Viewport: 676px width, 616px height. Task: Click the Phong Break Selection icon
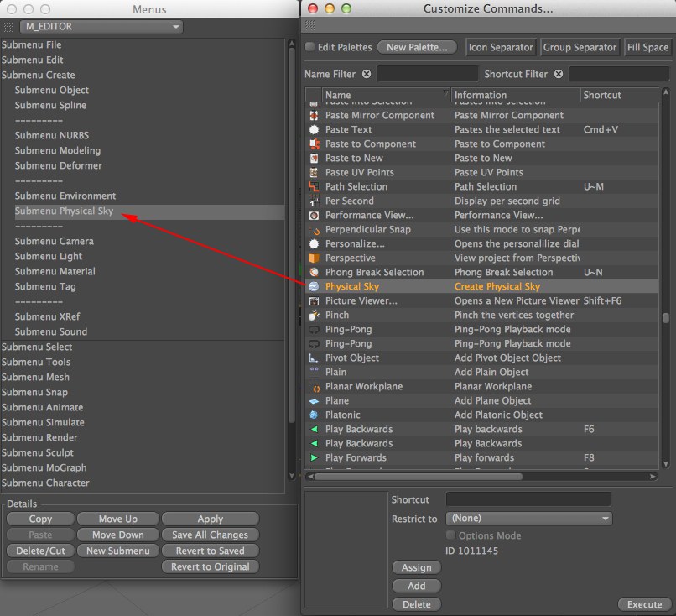[x=314, y=273]
